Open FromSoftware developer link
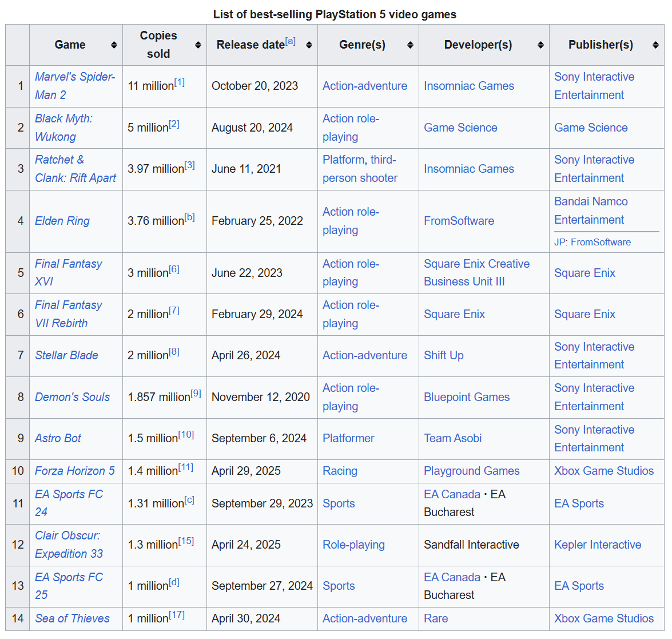The image size is (672, 639). [459, 221]
